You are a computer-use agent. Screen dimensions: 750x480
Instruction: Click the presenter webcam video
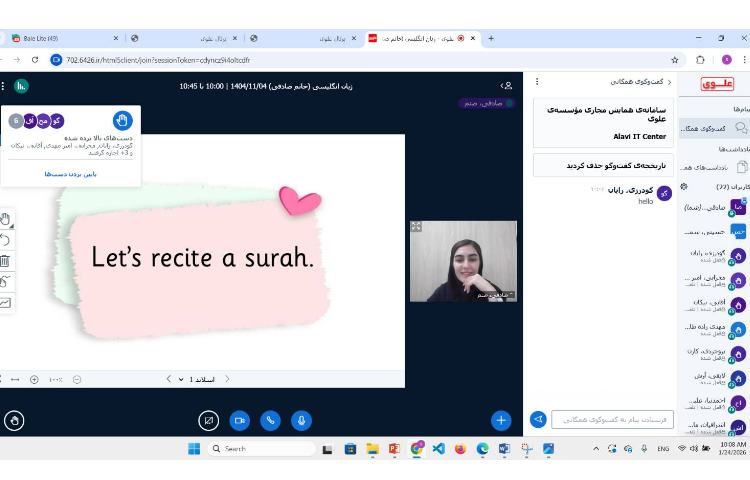click(463, 262)
